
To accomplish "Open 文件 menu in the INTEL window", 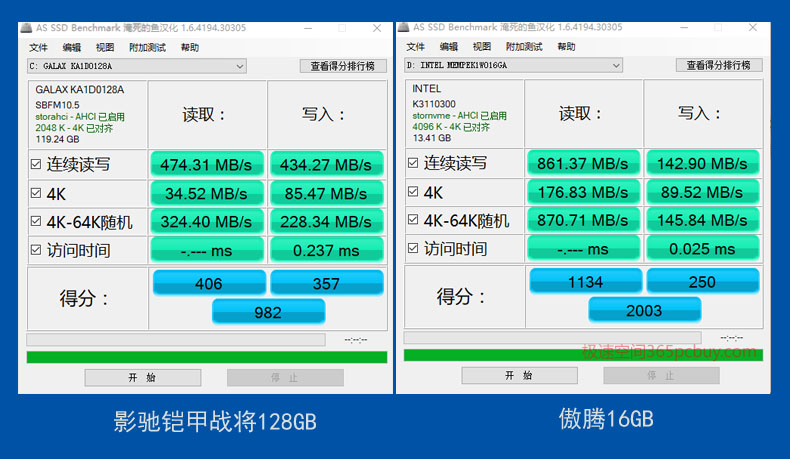I will (415, 46).
